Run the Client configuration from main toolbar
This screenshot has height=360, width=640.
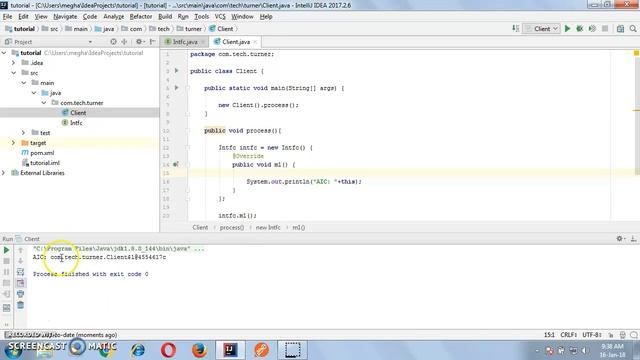click(567, 29)
